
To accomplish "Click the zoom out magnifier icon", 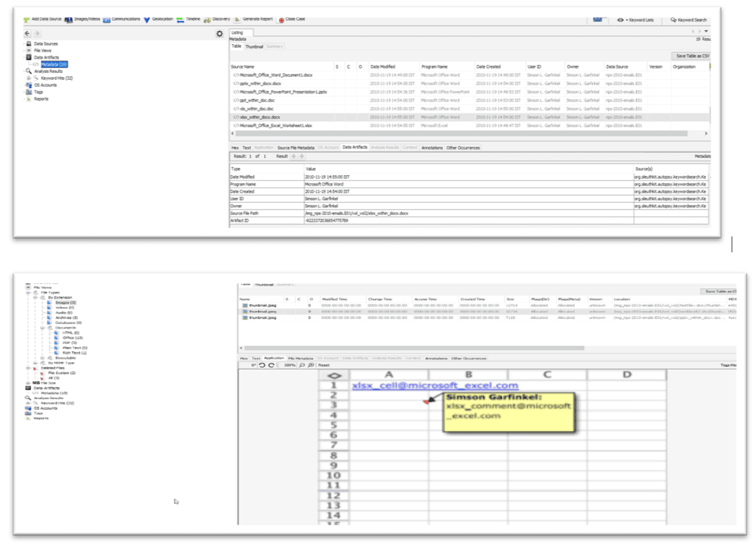I will pos(302,365).
